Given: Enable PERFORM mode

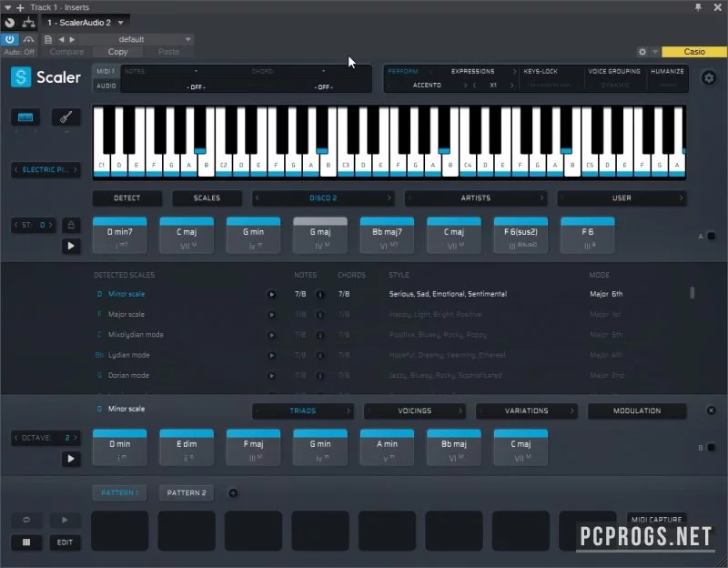Looking at the screenshot, I should coord(403,71).
